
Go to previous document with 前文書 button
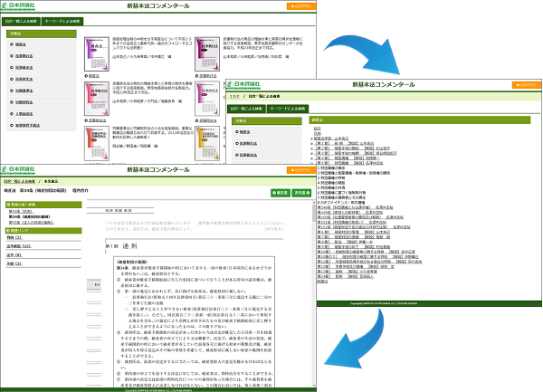[281, 193]
